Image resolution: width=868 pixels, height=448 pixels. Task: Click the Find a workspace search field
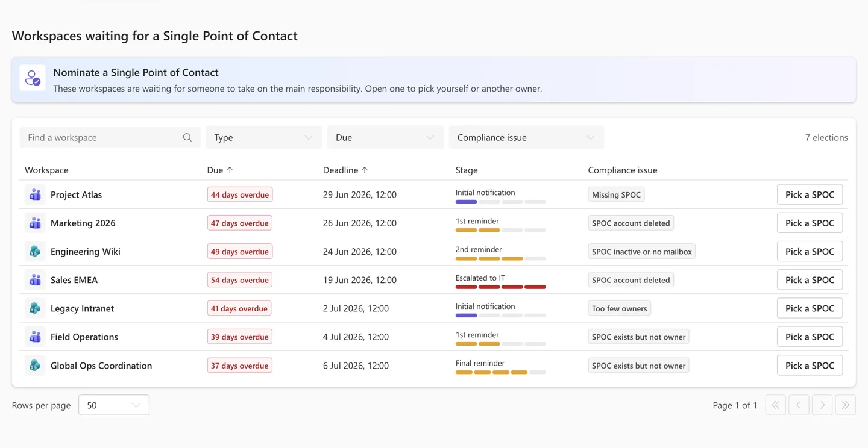tap(110, 137)
